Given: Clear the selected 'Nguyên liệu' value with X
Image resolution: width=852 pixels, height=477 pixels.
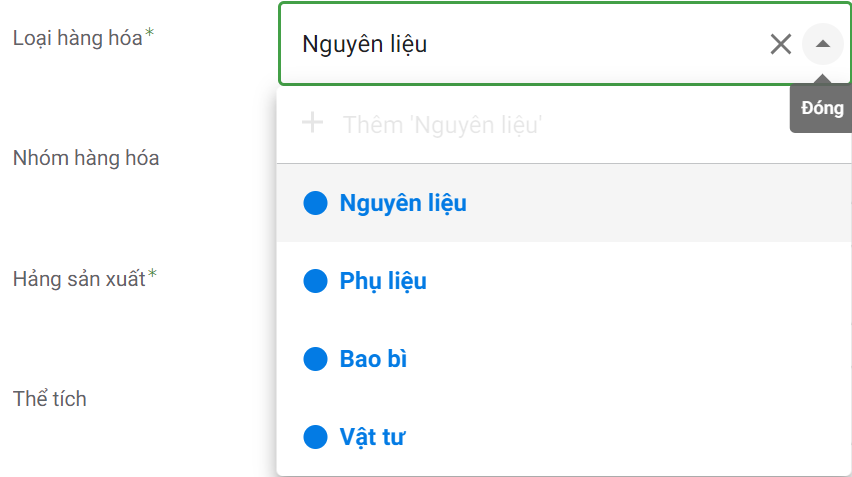Looking at the screenshot, I should [x=780, y=44].
